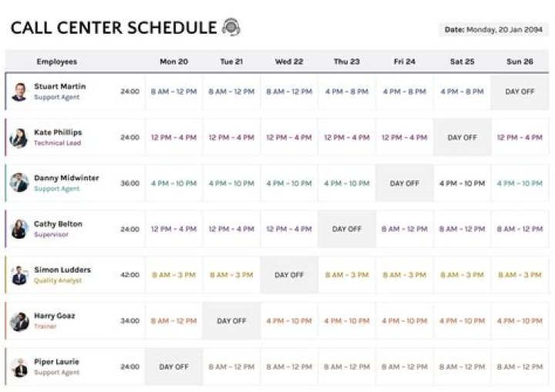Click Danny Midwinter's Friday DAY OFF cell

[405, 183]
